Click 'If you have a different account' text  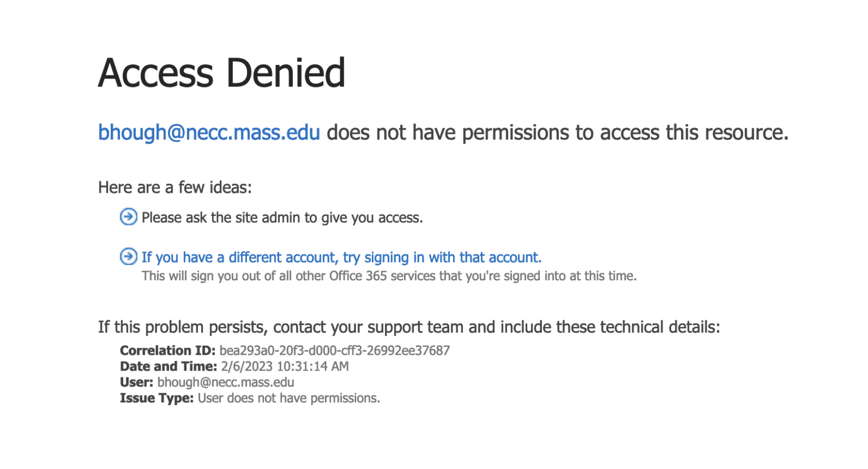240,258
